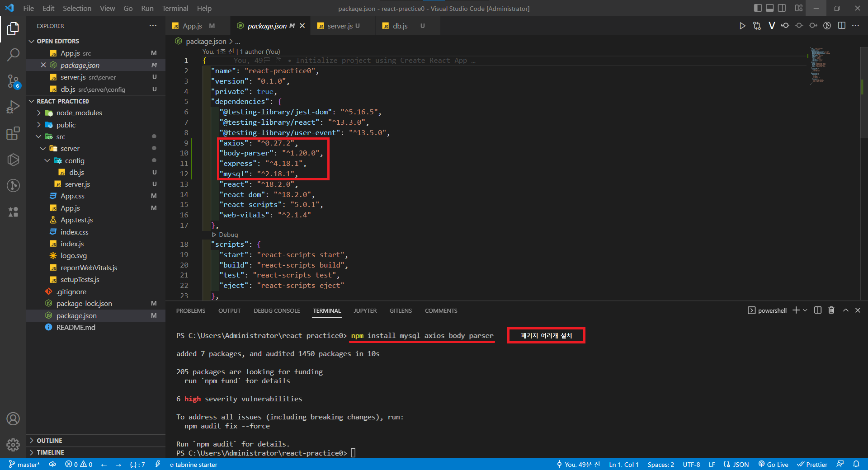Image resolution: width=868 pixels, height=470 pixels.
Task: Toggle primary side bar from title bar
Action: (758, 8)
